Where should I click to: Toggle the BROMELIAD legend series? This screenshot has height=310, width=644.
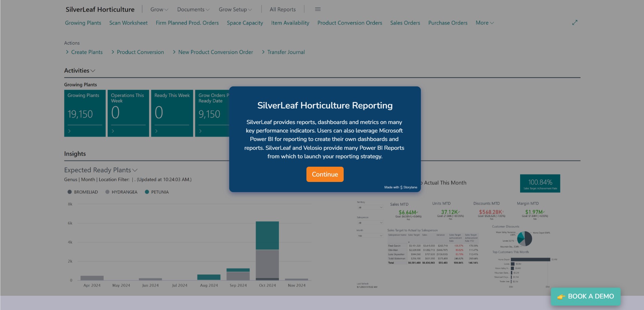coord(83,192)
